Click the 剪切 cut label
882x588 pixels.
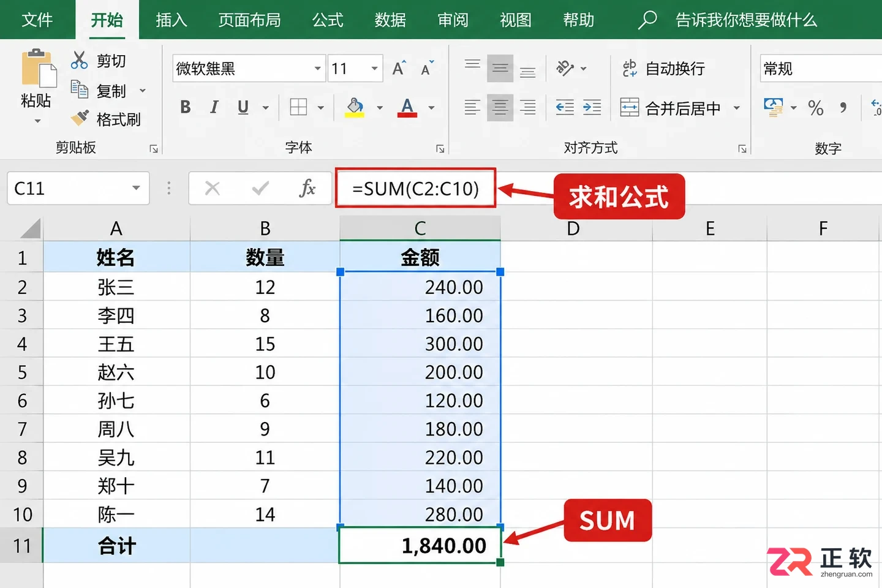tap(111, 61)
